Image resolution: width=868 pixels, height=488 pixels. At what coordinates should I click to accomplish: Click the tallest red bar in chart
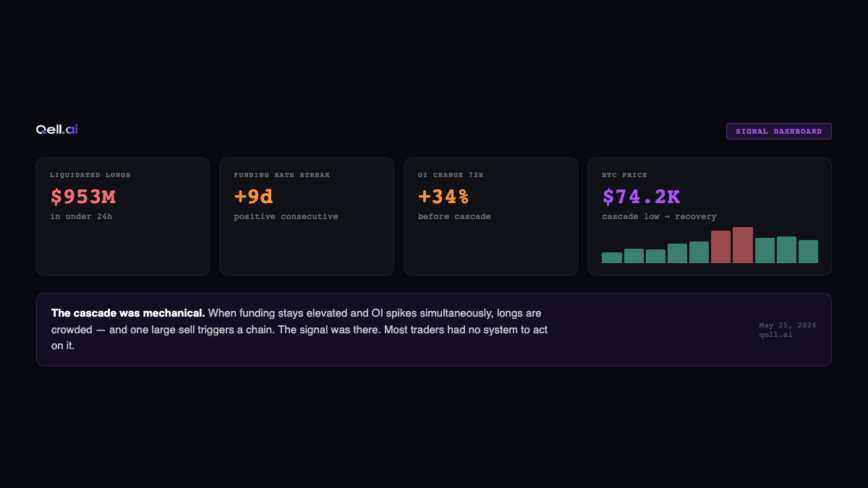click(x=743, y=245)
